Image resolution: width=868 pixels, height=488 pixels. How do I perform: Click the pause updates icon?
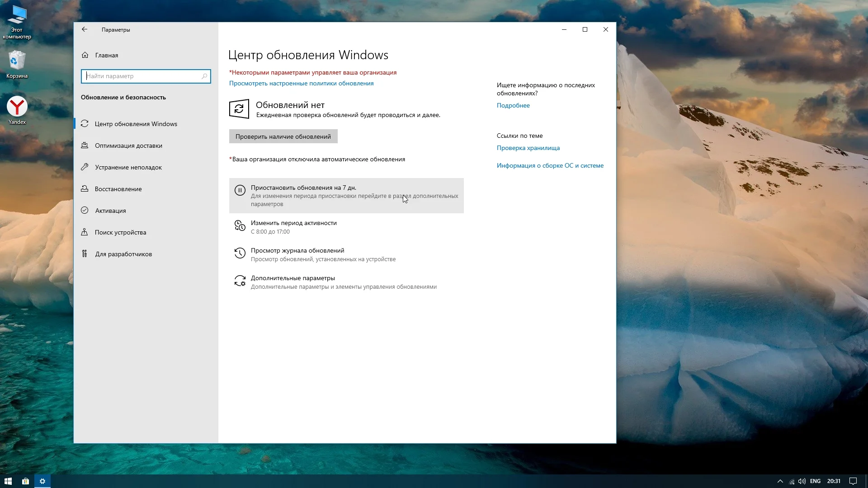240,191
